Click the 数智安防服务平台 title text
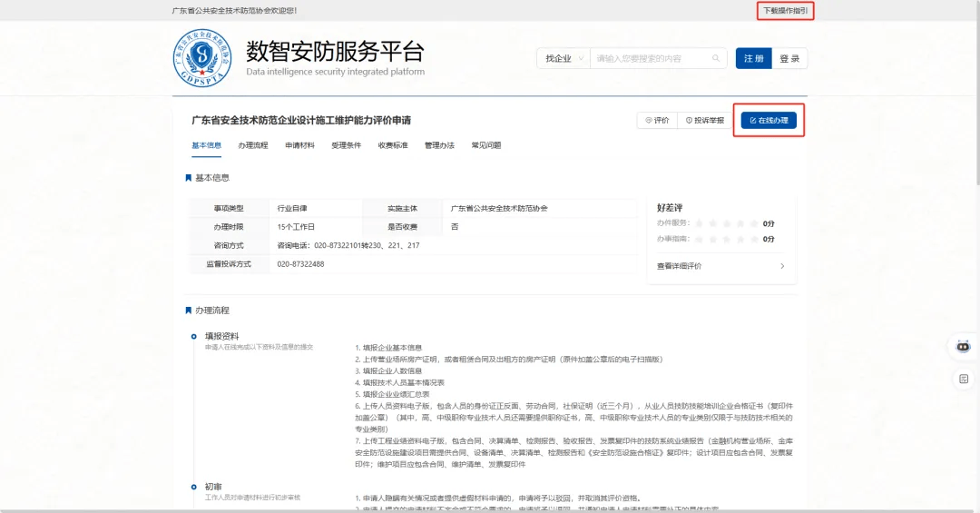Screen dimensions: 980x513 (x=335, y=51)
